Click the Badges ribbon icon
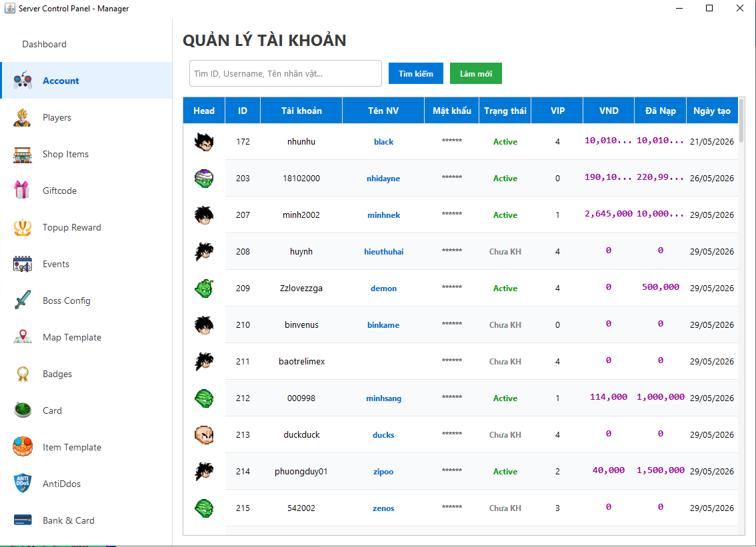The image size is (756, 547). [x=23, y=374]
